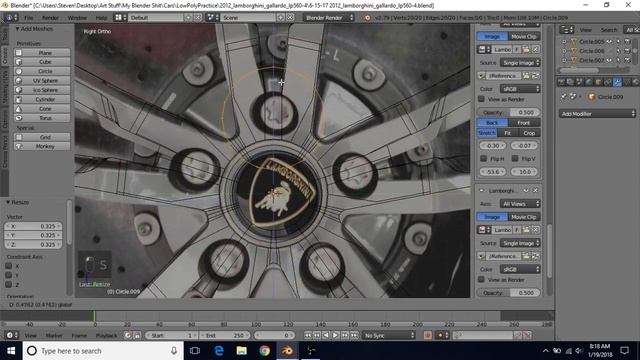Image resolution: width=640 pixels, height=360 pixels.
Task: Open the File menu
Action: (x=29, y=18)
